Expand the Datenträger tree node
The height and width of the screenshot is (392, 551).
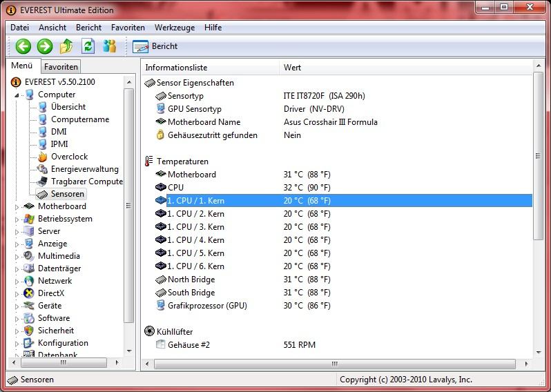[x=17, y=269]
